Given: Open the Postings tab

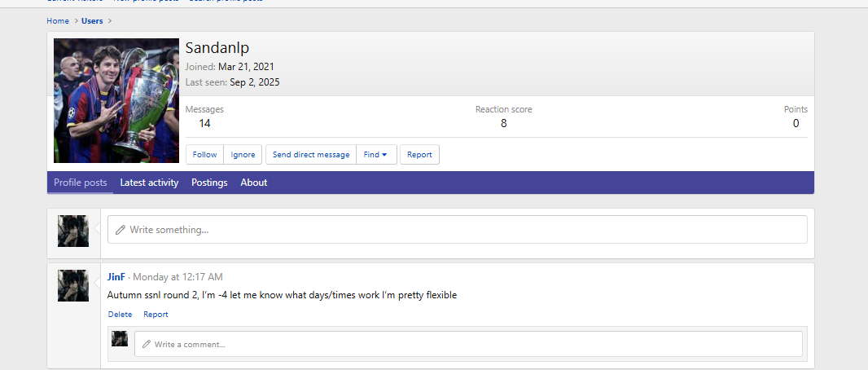Looking at the screenshot, I should pyautogui.click(x=209, y=183).
